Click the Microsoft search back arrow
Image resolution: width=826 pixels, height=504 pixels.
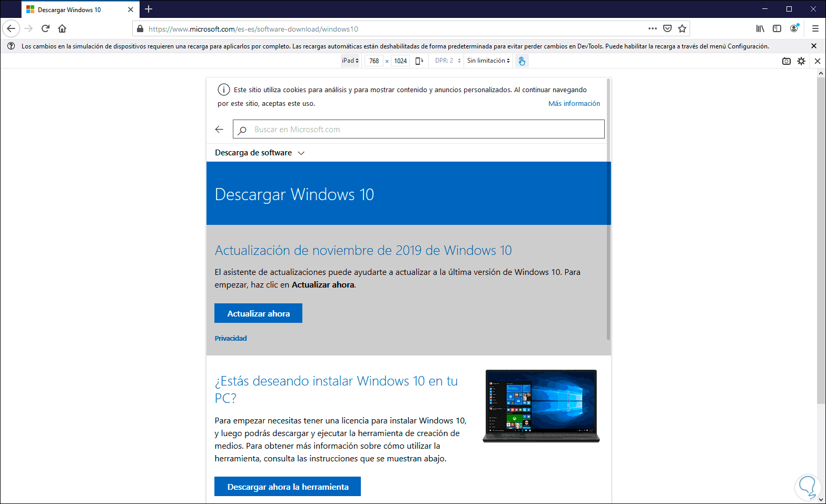point(220,129)
